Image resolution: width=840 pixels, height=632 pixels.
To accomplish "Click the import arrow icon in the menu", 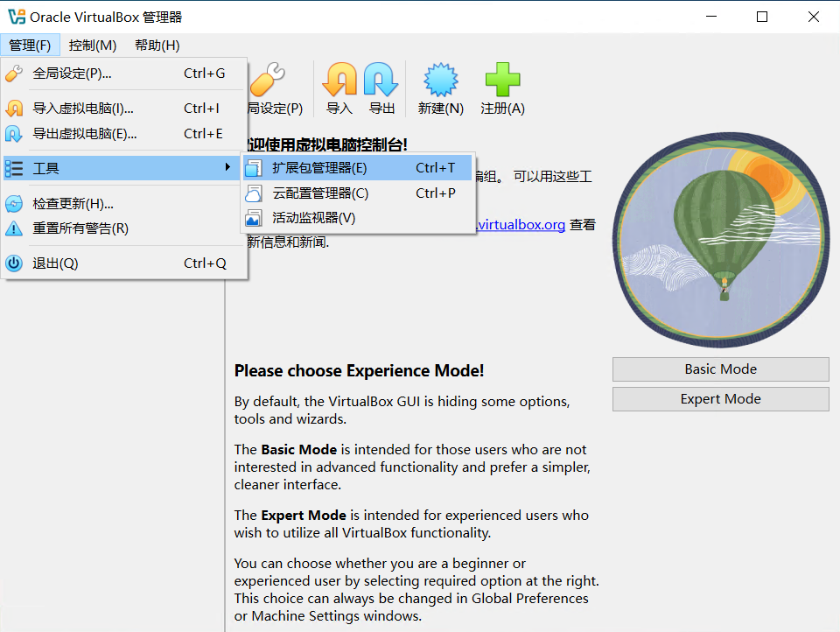I will (14, 109).
